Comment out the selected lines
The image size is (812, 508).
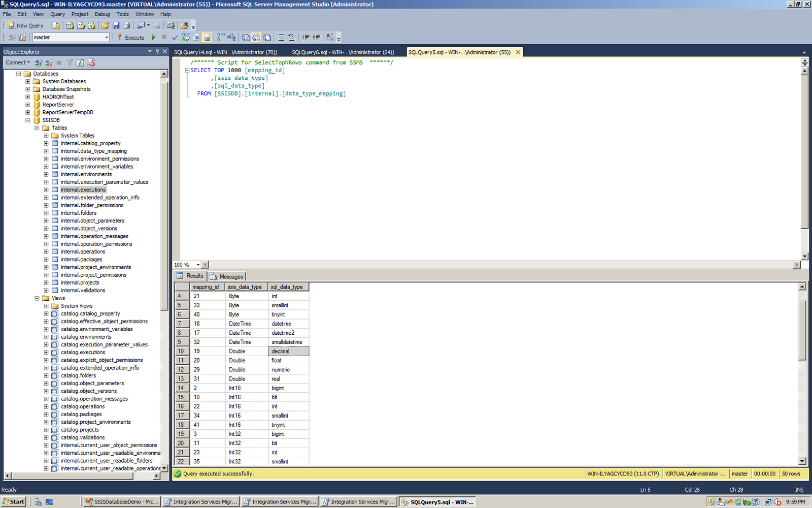[281, 37]
